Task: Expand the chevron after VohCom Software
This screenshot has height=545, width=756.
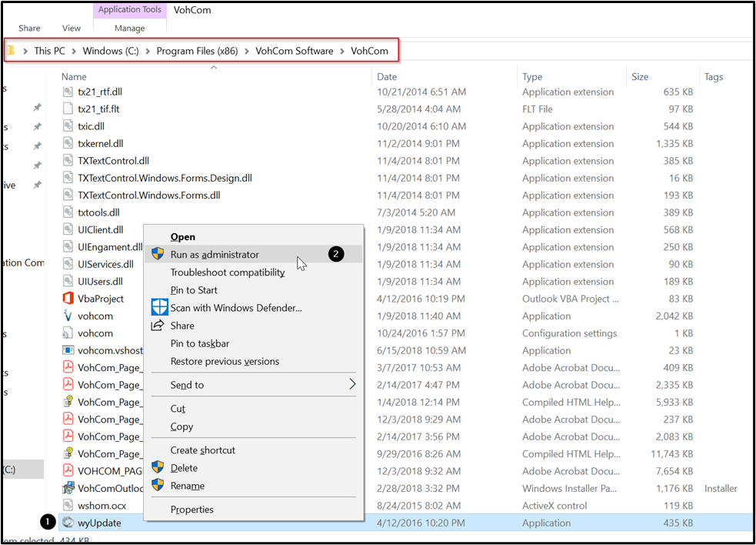Action: 342,51
